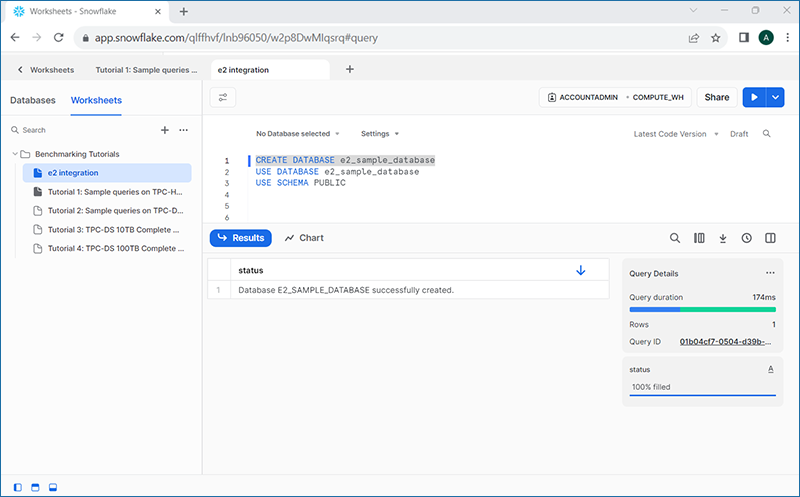Toggle the bottom results panel icon

point(53,487)
